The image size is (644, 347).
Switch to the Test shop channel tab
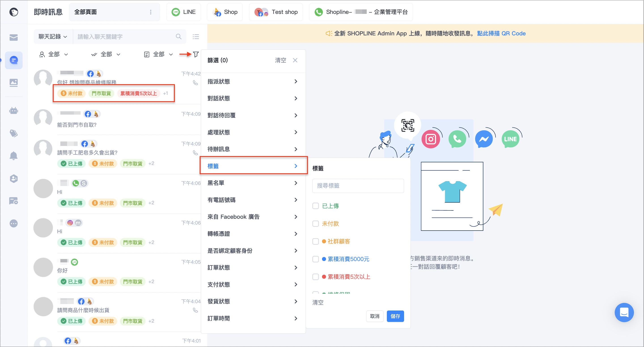coord(276,12)
